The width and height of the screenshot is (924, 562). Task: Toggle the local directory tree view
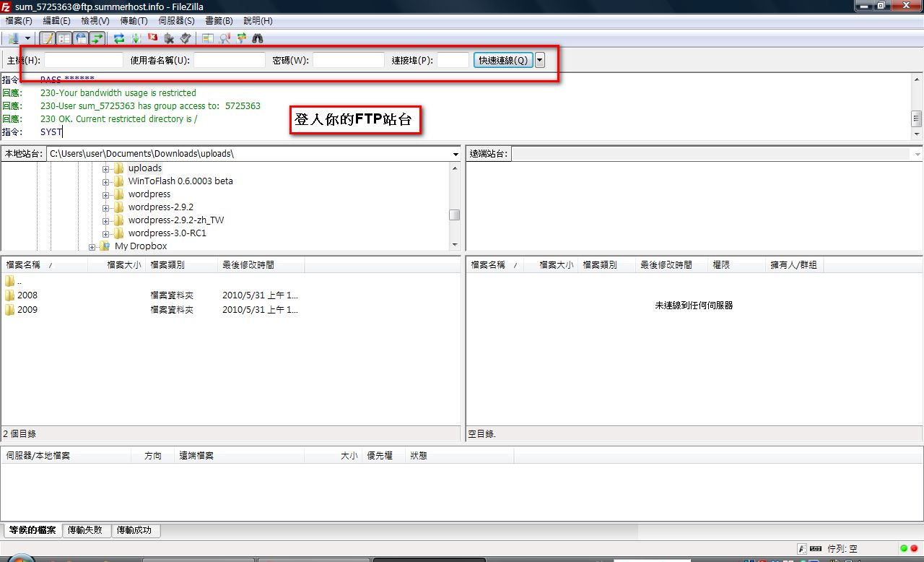click(x=64, y=38)
